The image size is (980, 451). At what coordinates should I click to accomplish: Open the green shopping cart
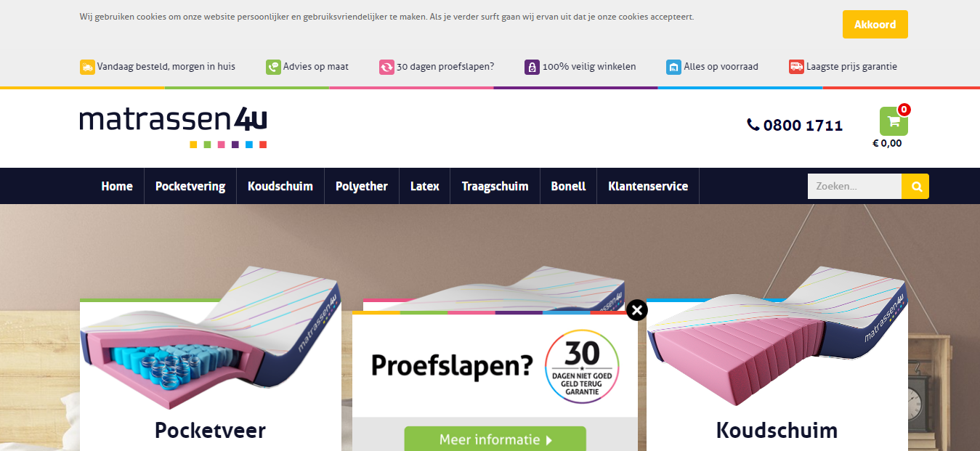click(x=894, y=121)
